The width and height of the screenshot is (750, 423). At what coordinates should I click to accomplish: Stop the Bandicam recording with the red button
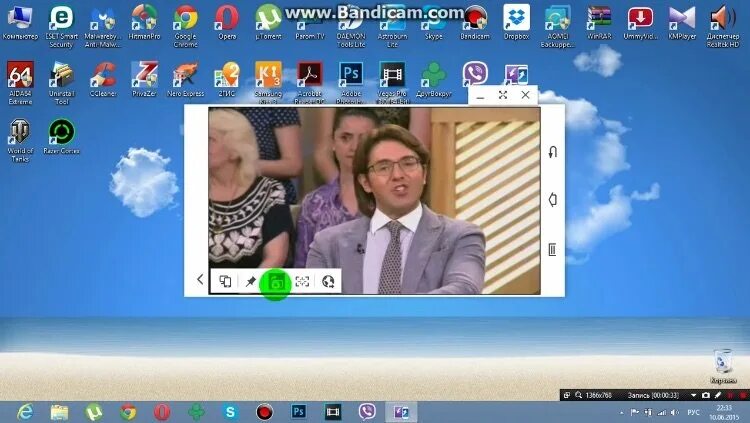tap(743, 395)
